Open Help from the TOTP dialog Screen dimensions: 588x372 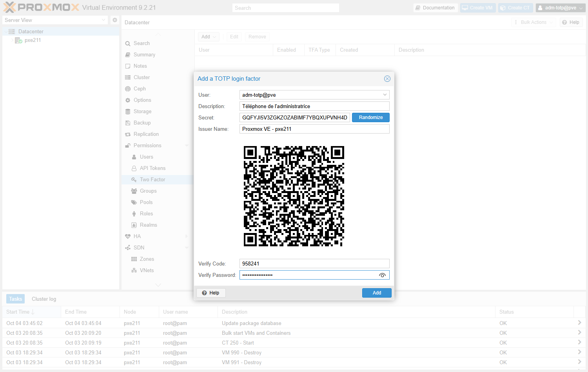coord(211,293)
